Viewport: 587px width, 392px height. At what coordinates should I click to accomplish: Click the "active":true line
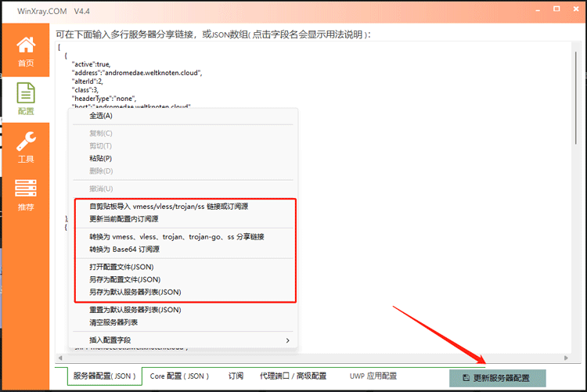pos(92,64)
